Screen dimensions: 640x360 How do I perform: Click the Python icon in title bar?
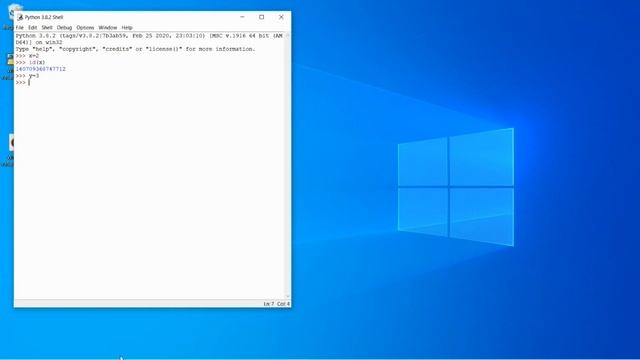(20, 17)
